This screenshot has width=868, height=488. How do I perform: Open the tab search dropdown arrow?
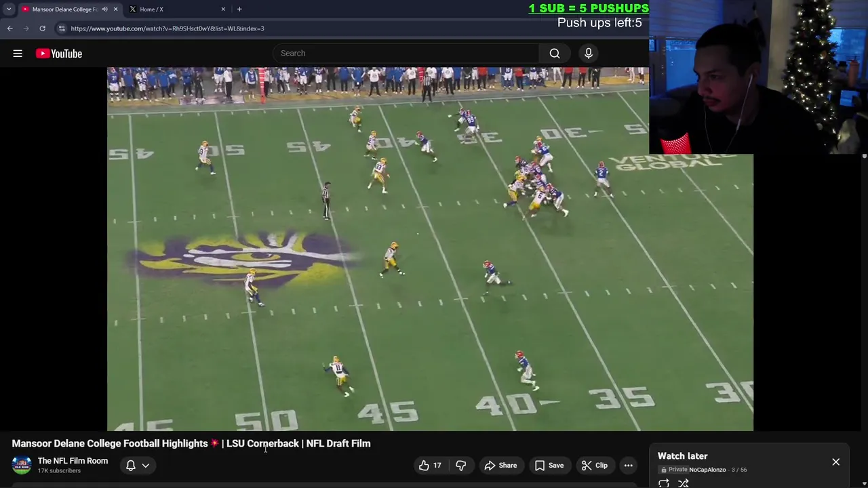9,9
